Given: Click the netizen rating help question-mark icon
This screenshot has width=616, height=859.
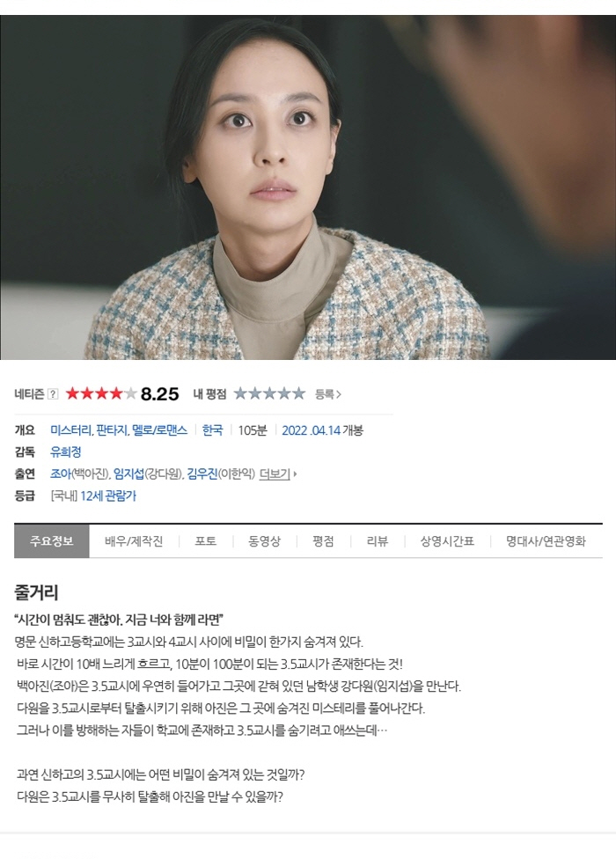Looking at the screenshot, I should [x=53, y=394].
